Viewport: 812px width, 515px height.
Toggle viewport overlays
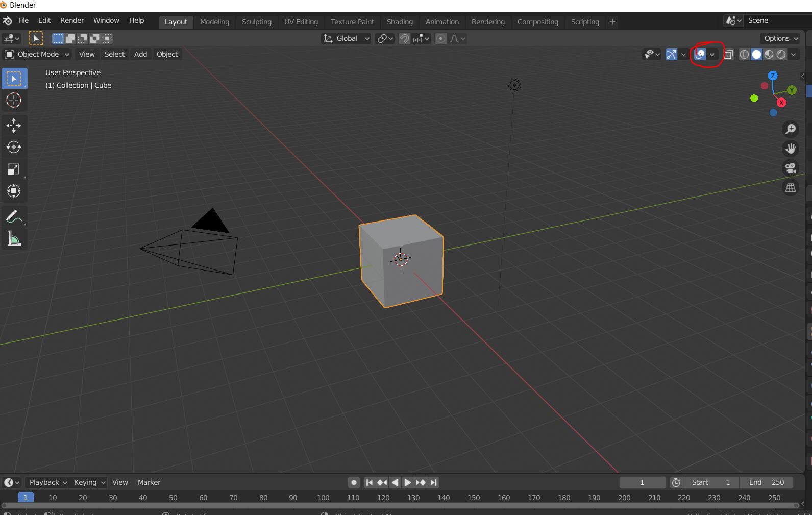[700, 54]
